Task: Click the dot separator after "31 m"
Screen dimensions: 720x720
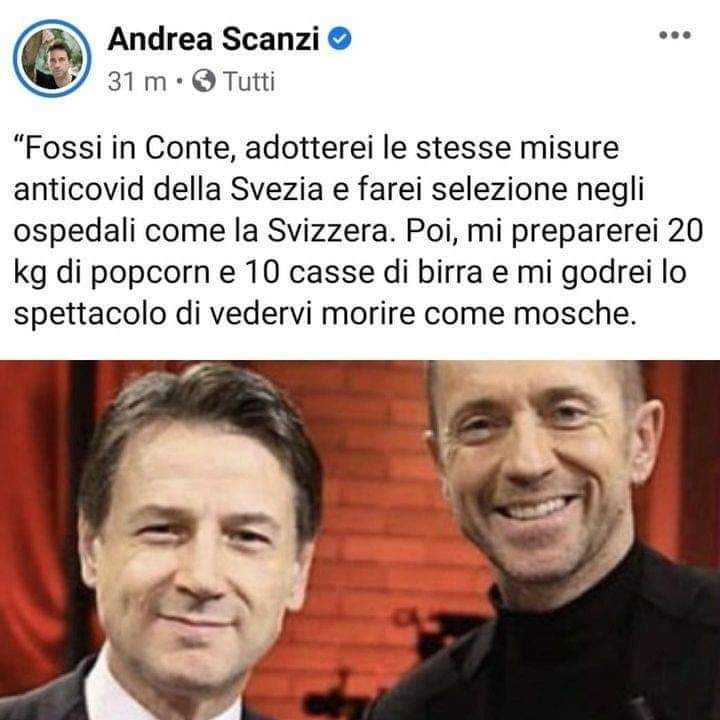Action: 180,82
